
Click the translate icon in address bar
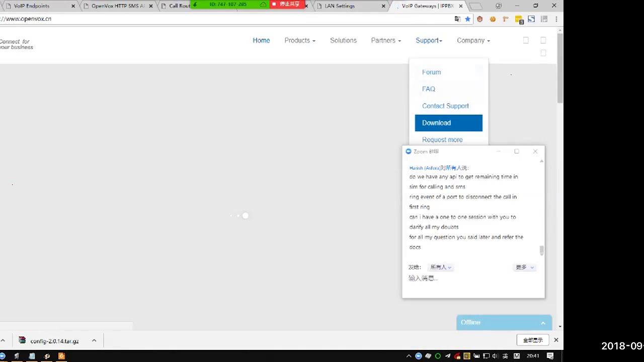457,19
